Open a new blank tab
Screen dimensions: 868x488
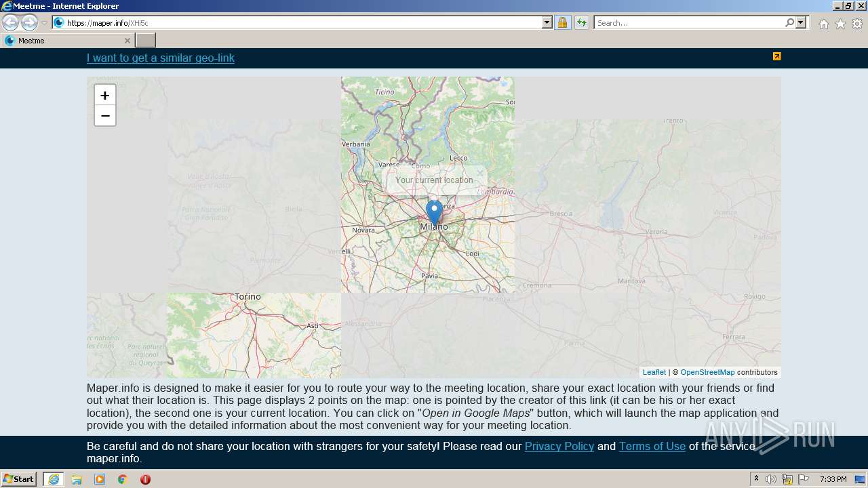(145, 41)
